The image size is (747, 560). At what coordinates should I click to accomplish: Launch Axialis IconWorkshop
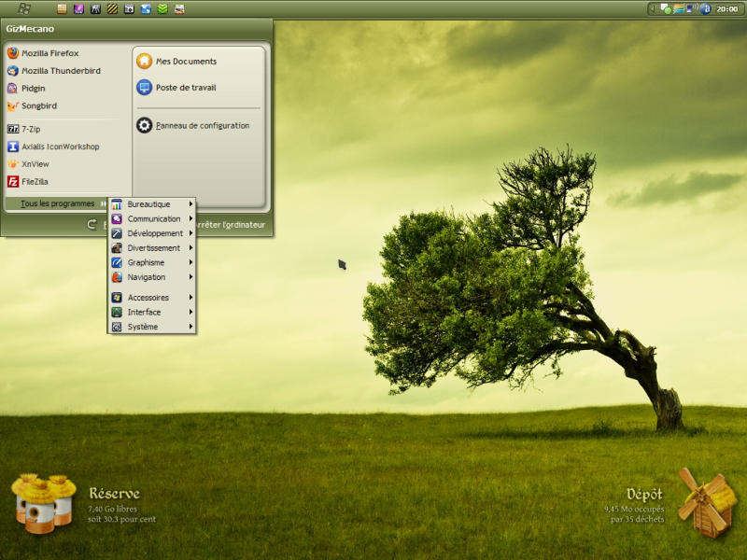tap(53, 147)
